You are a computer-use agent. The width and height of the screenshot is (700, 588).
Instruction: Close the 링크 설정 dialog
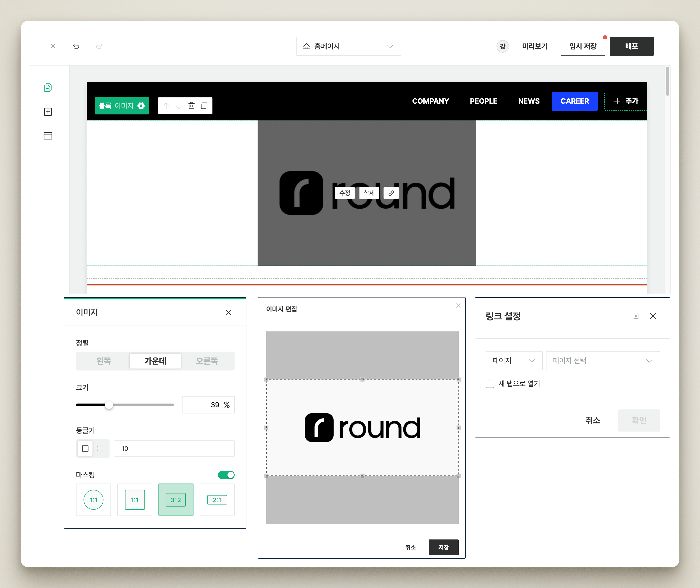(x=653, y=316)
